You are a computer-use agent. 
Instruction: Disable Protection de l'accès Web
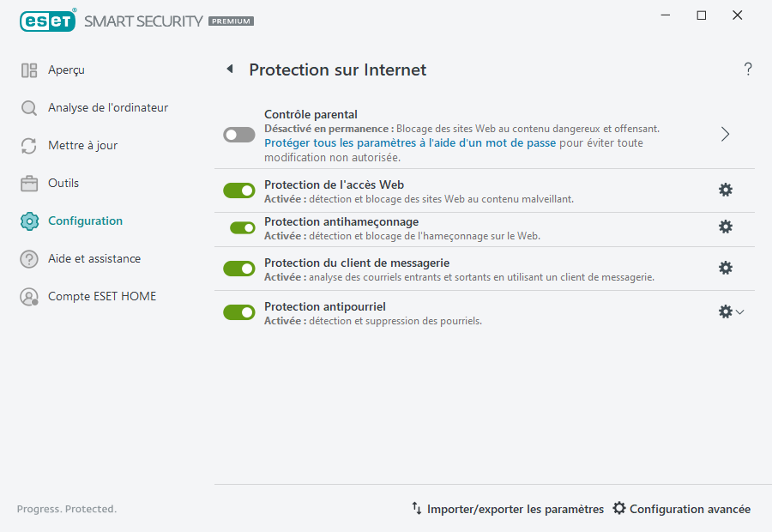[238, 190]
